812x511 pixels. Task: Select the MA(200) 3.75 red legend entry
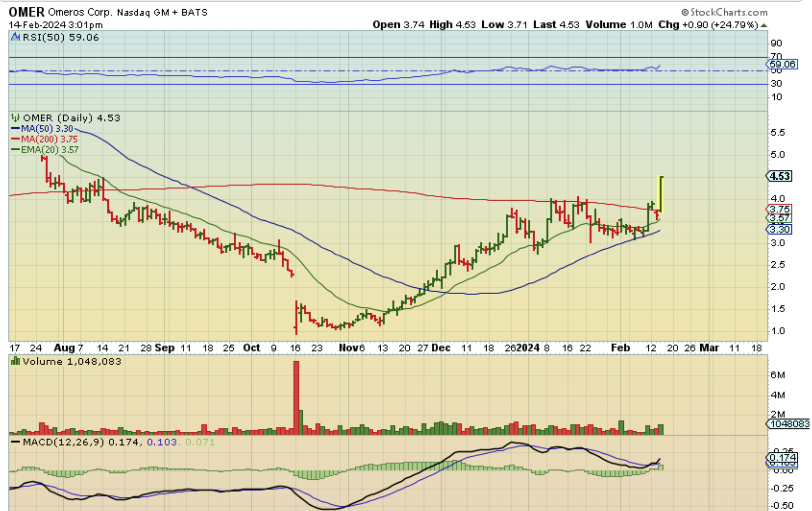(x=45, y=139)
